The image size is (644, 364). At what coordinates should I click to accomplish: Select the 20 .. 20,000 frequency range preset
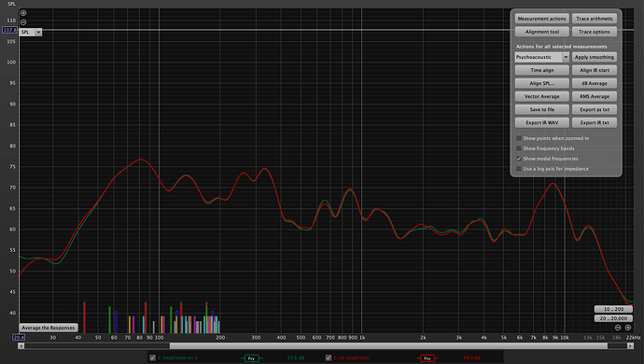tap(613, 318)
